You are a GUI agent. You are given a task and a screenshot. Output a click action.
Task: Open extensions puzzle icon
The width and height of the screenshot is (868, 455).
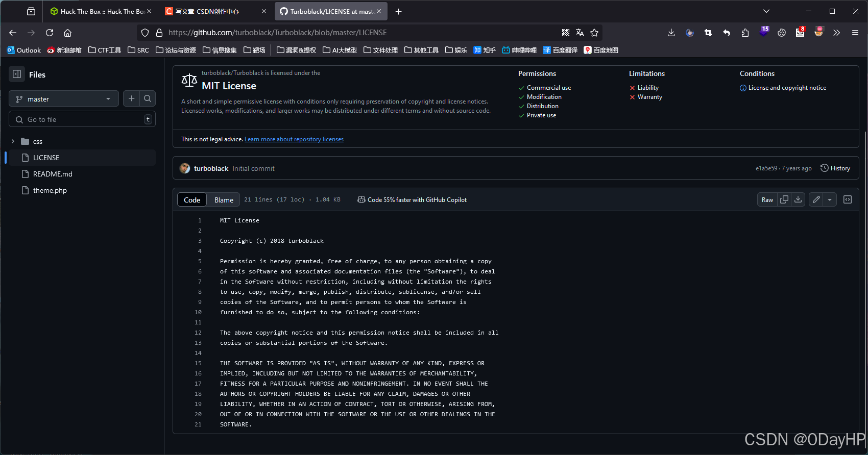pyautogui.click(x=745, y=33)
